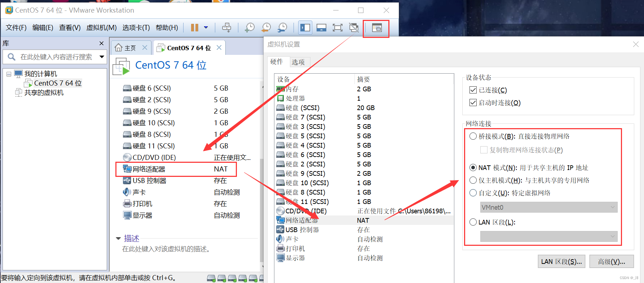644x283 pixels.
Task: Toggle 复制物理网络连接状态(P) checkbox
Action: click(484, 150)
